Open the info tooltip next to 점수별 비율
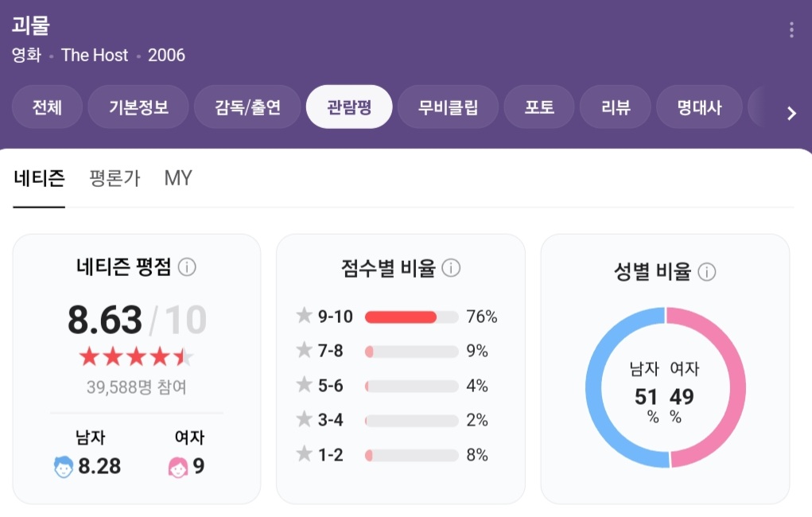Viewport: 812px width, 517px height. click(x=452, y=268)
